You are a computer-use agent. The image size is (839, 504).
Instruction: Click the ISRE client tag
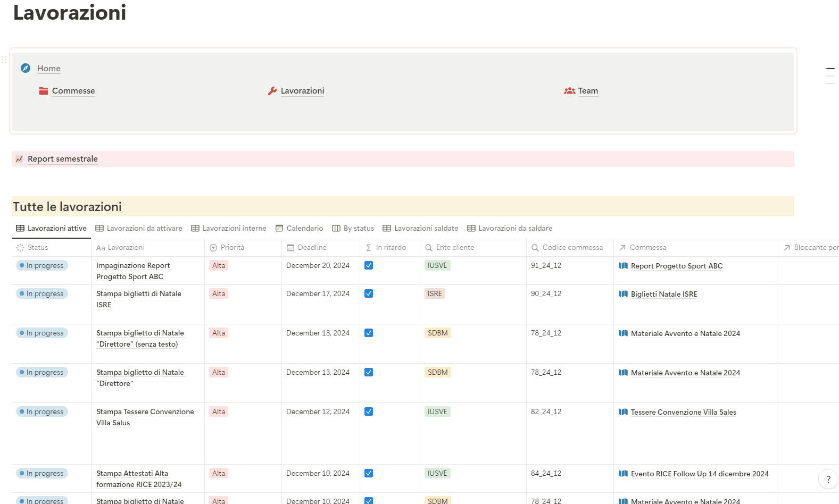(435, 293)
